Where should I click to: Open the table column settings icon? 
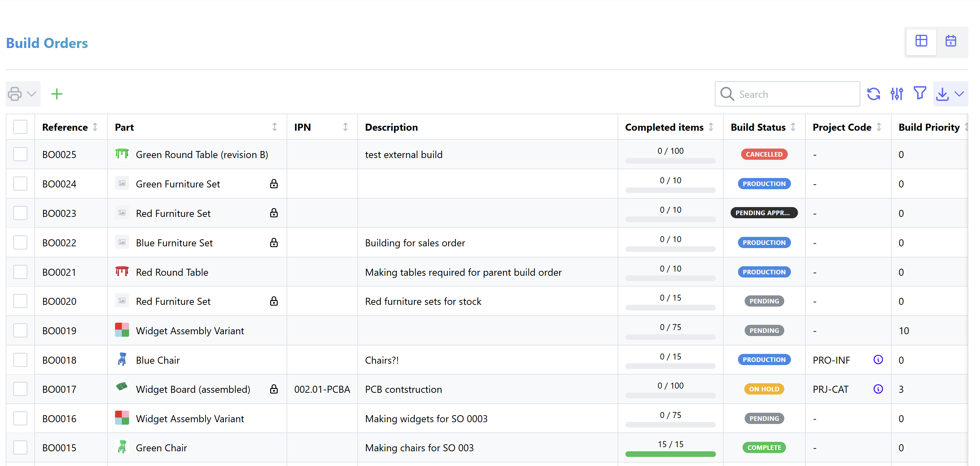pyautogui.click(x=897, y=94)
